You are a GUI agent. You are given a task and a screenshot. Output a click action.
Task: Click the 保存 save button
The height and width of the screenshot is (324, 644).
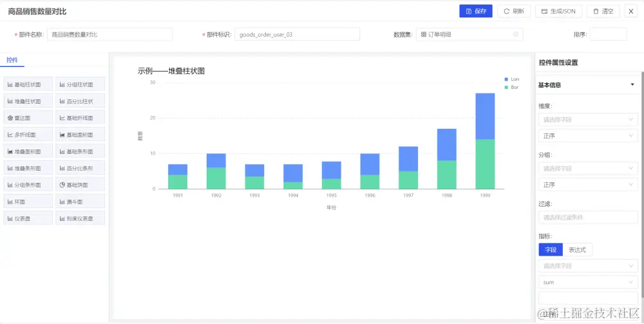(476, 12)
